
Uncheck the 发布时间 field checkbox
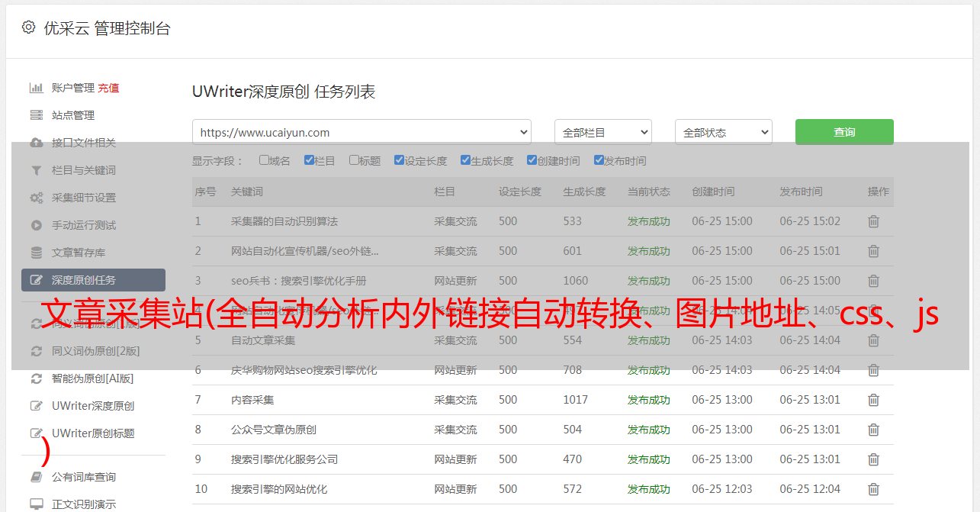tap(599, 160)
